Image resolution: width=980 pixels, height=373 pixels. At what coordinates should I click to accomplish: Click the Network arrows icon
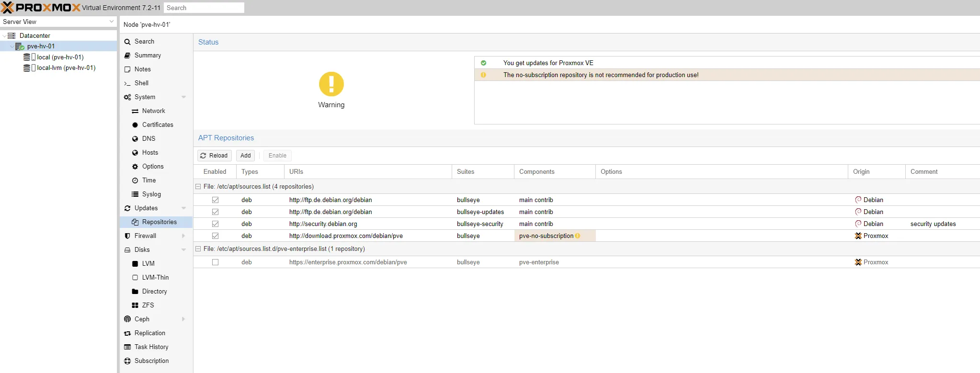point(135,111)
